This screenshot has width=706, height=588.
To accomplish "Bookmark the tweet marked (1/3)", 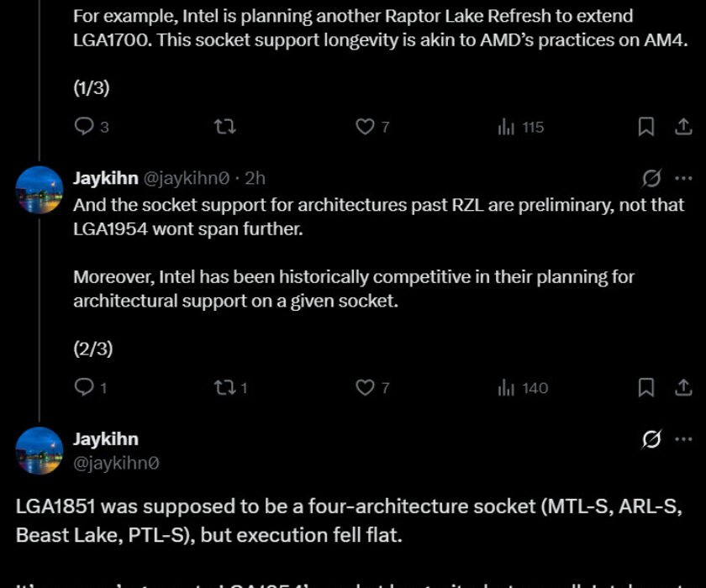I will click(x=646, y=126).
